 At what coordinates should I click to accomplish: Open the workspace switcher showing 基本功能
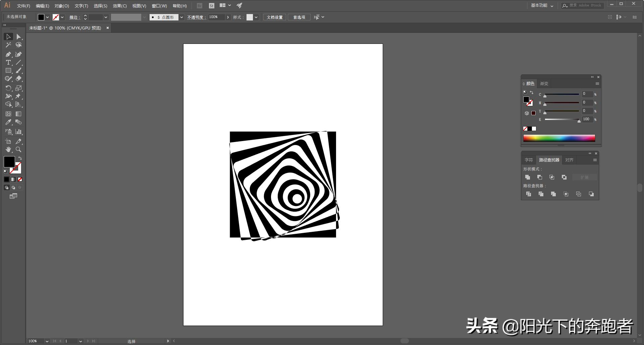(x=542, y=5)
